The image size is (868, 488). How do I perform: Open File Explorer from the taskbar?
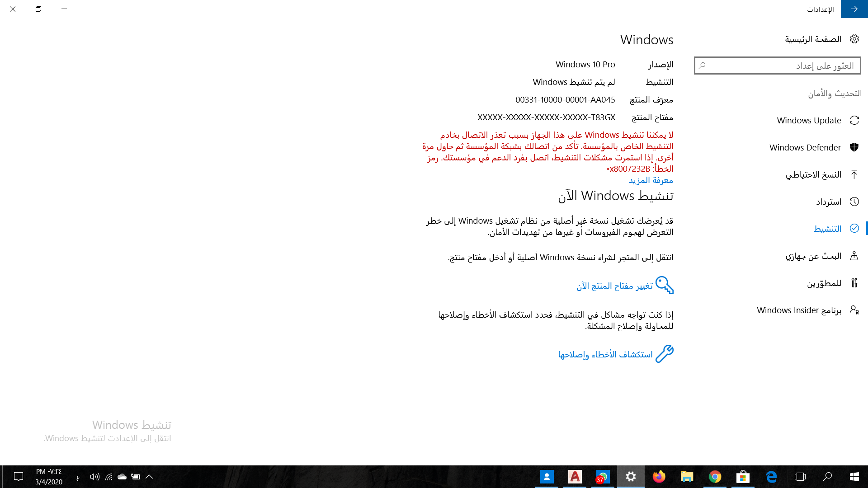687,477
